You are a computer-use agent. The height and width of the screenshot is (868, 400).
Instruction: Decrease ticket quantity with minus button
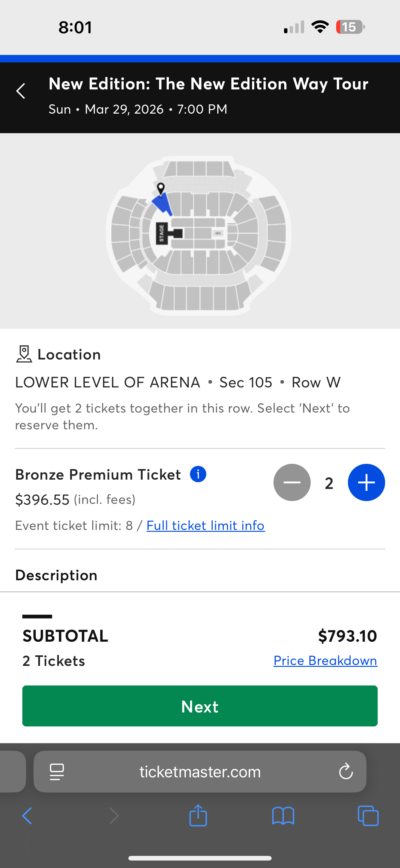click(292, 482)
